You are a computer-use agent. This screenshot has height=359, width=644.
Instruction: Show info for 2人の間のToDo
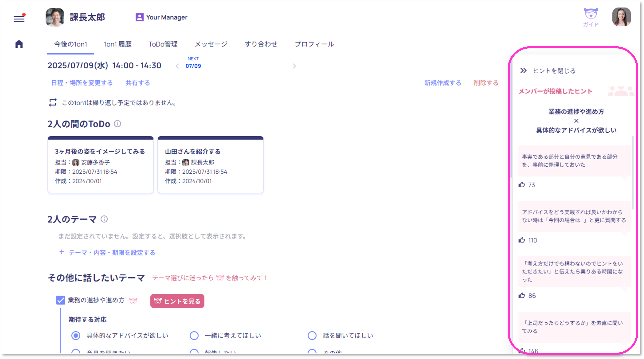tap(118, 123)
